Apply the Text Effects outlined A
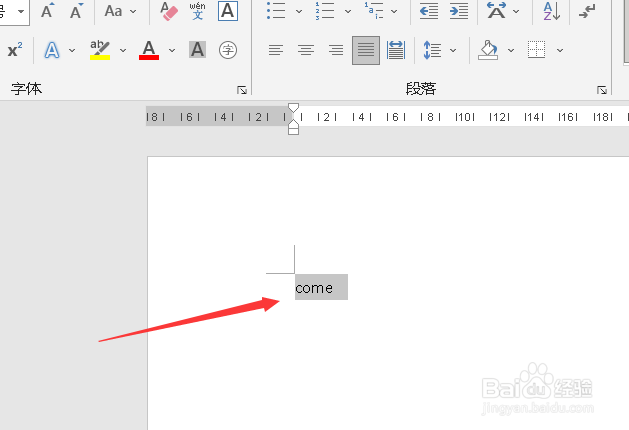 [x=52, y=50]
